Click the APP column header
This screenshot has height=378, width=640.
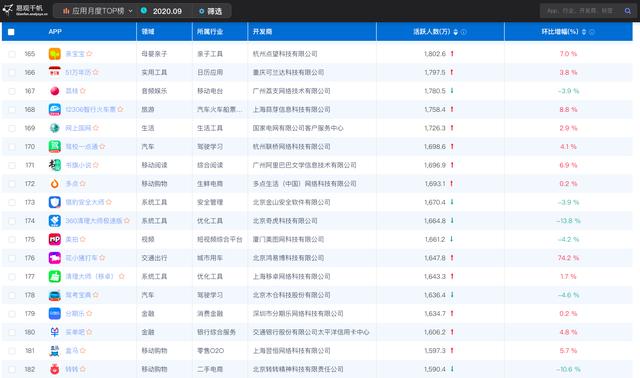(x=55, y=31)
